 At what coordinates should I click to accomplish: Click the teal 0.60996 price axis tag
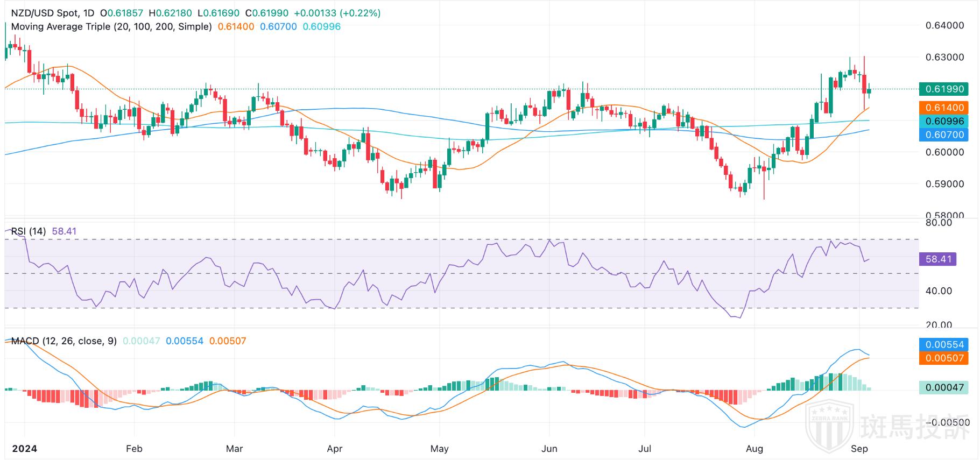(944, 122)
